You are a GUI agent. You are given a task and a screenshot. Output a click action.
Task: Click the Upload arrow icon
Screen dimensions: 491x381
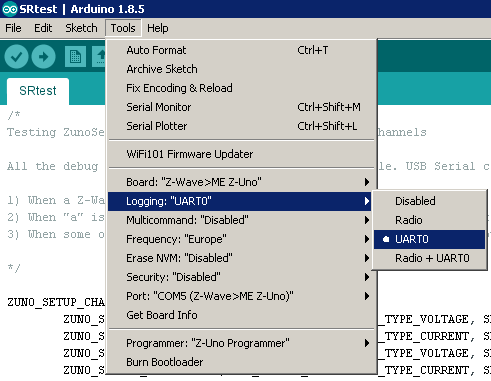(x=43, y=57)
